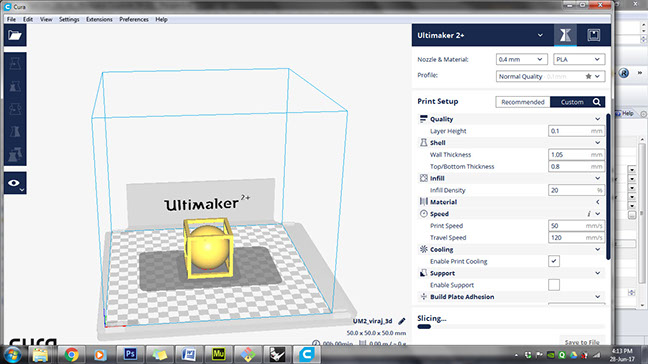Viewport: 648px width, 364px height.
Task: Open the View menu
Action: coord(46,19)
